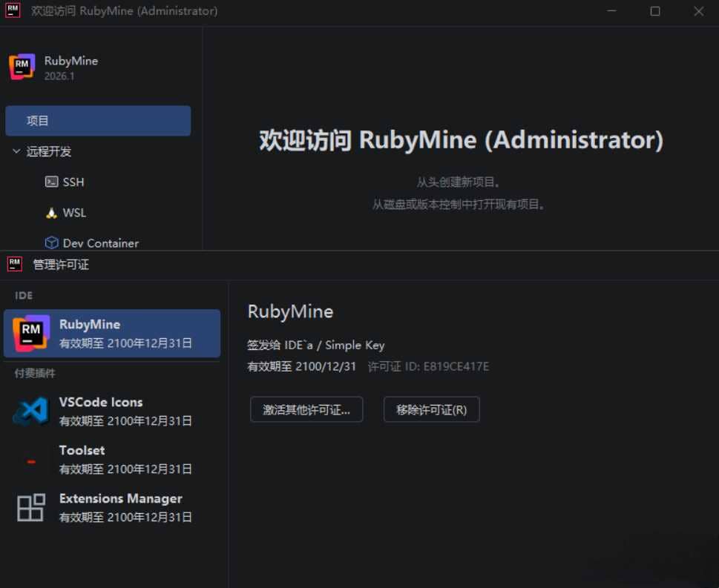
Task: Click the Toolset plugin icon
Action: point(30,459)
